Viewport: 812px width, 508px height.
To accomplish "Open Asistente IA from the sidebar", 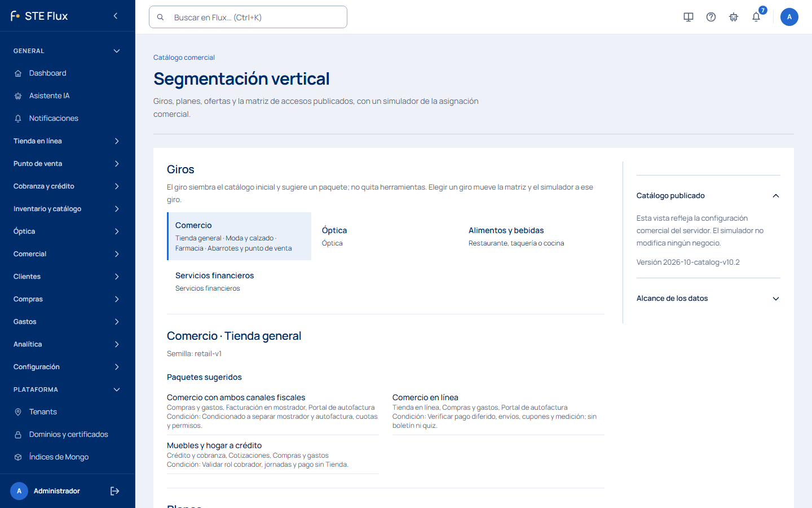I will (x=68, y=96).
